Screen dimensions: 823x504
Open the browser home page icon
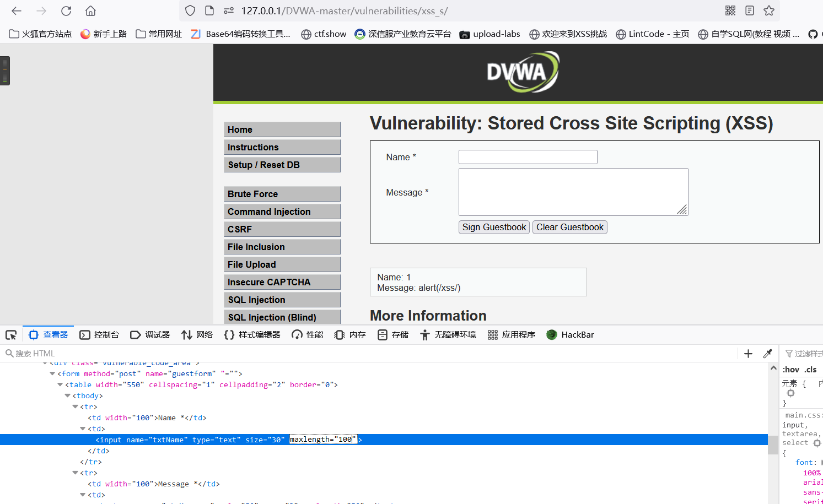click(x=90, y=10)
